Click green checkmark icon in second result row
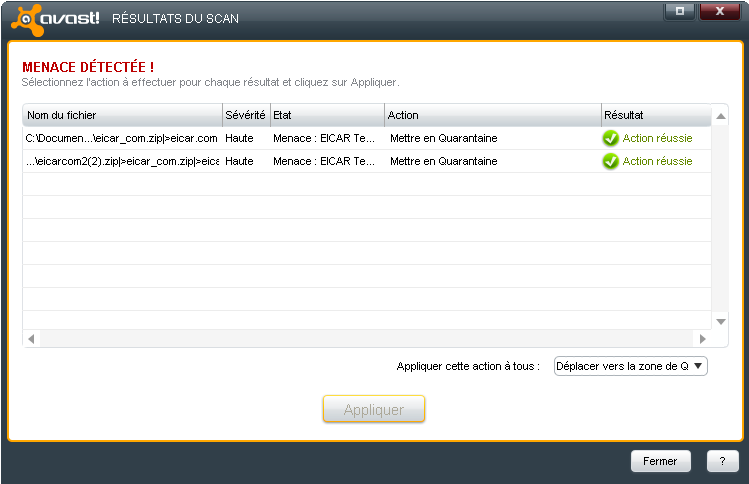Viewport: 749px width, 484px height. click(610, 161)
